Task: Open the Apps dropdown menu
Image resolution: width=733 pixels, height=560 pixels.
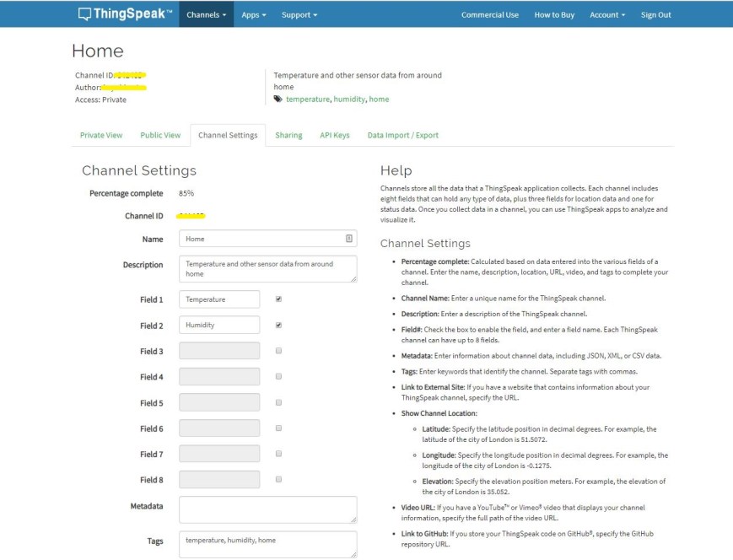Action: [x=255, y=13]
